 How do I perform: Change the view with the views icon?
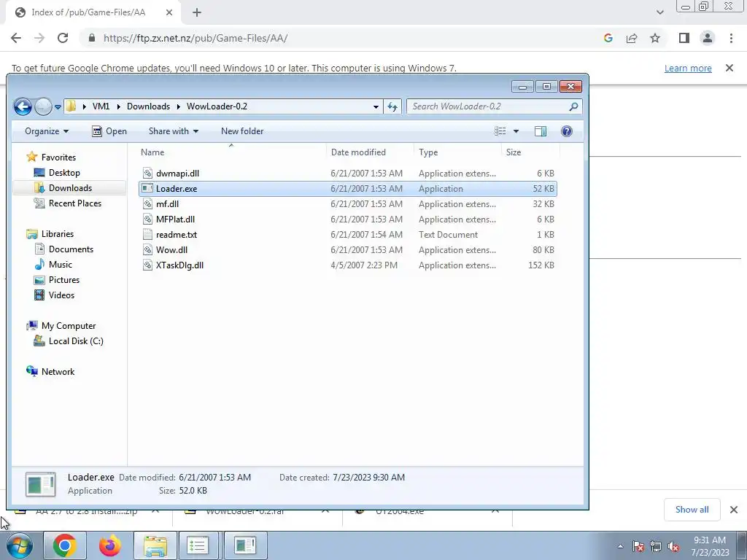click(x=500, y=131)
